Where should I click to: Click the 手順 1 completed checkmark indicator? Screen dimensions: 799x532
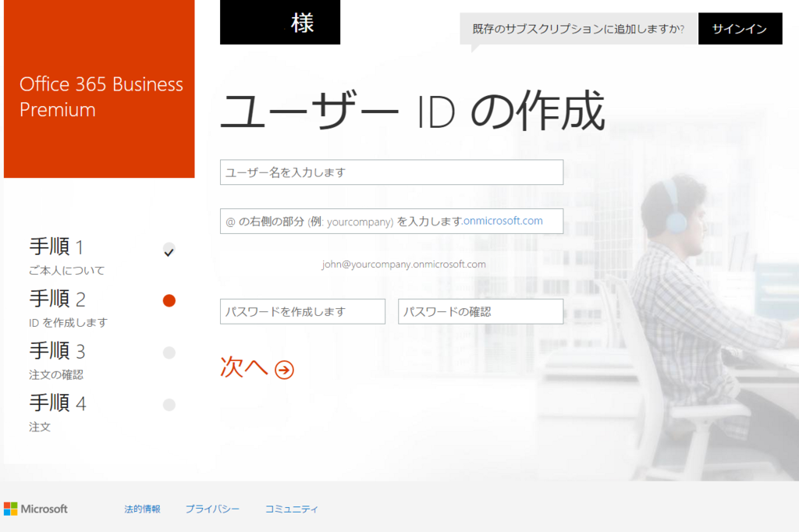(169, 250)
